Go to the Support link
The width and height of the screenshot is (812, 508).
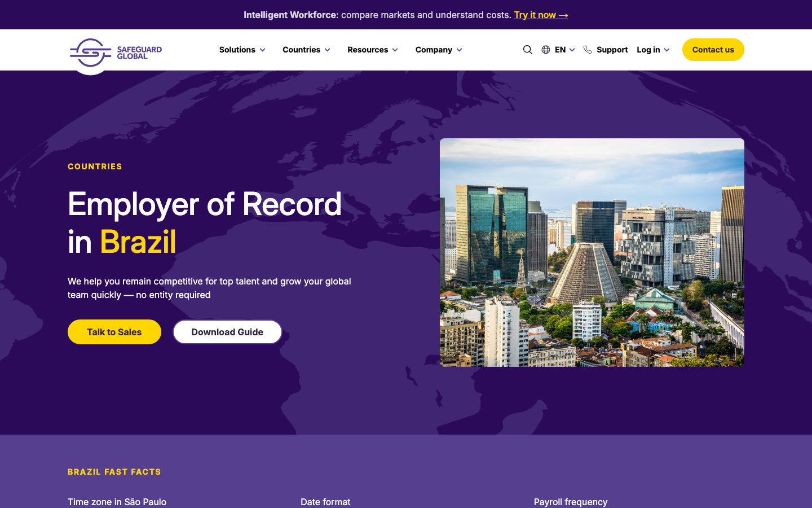(x=612, y=50)
